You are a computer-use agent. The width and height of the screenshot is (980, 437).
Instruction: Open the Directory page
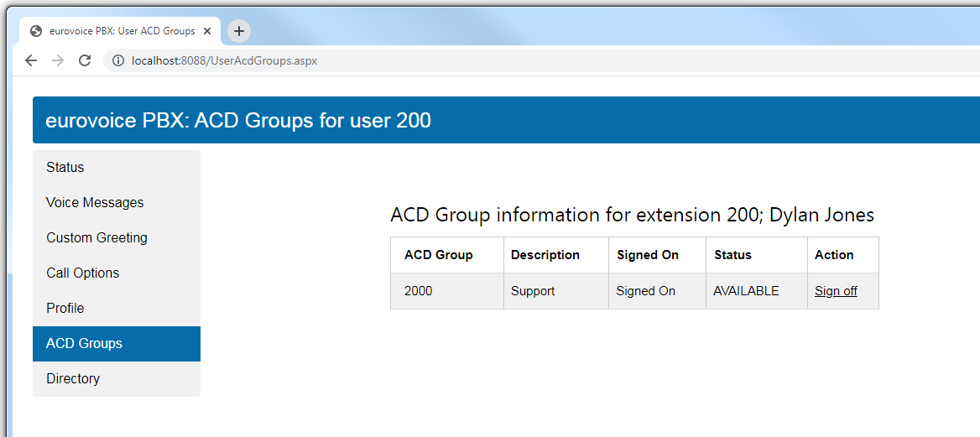73,379
